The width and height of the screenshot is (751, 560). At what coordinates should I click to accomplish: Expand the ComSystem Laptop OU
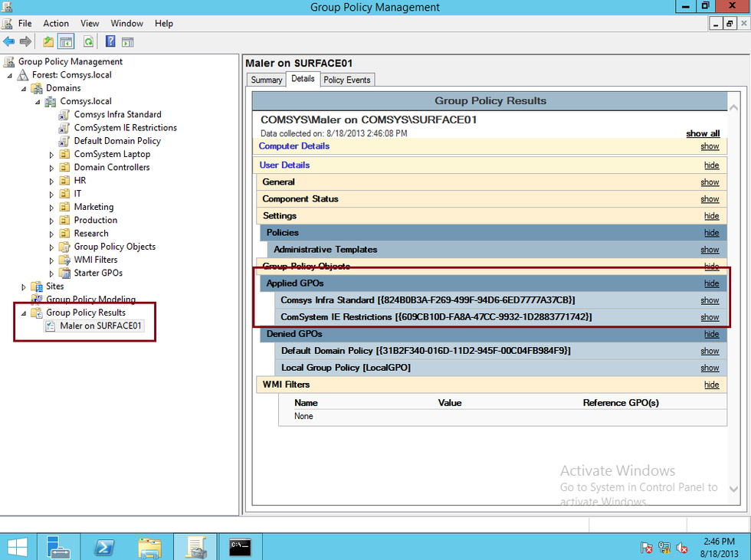51,155
